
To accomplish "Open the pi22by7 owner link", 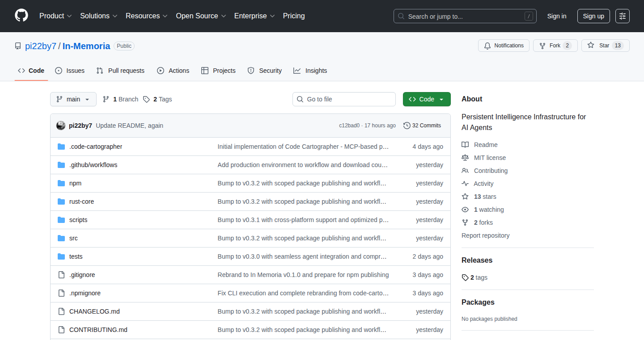I will pos(41,46).
